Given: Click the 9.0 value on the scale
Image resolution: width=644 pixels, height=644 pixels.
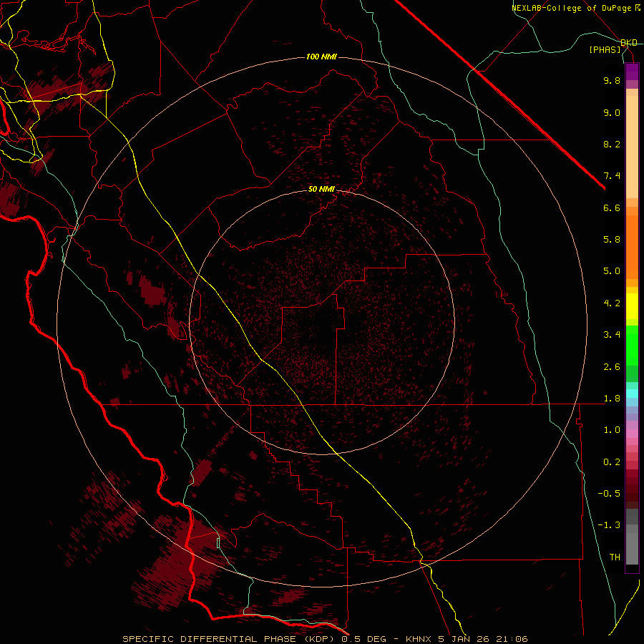Looking at the screenshot, I should 612,112.
